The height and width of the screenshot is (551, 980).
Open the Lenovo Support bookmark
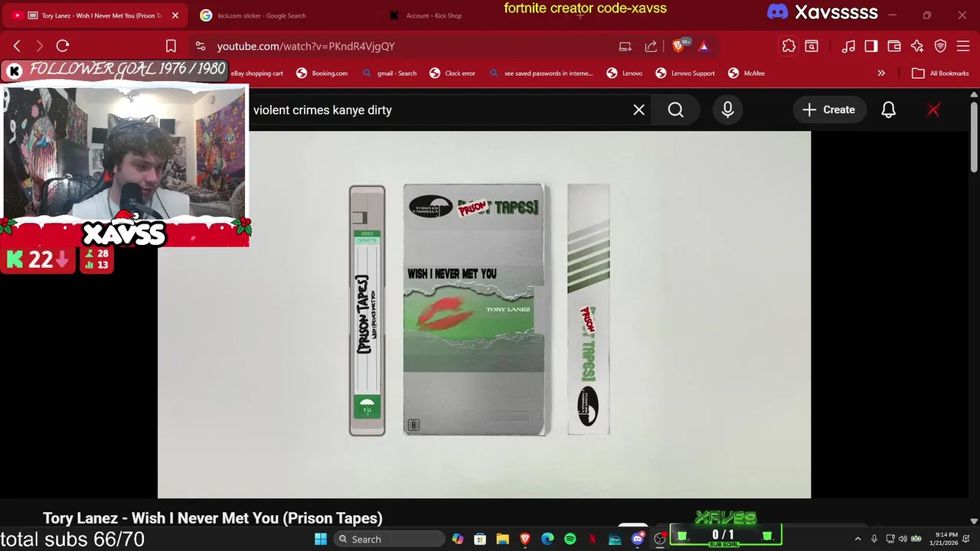click(685, 73)
